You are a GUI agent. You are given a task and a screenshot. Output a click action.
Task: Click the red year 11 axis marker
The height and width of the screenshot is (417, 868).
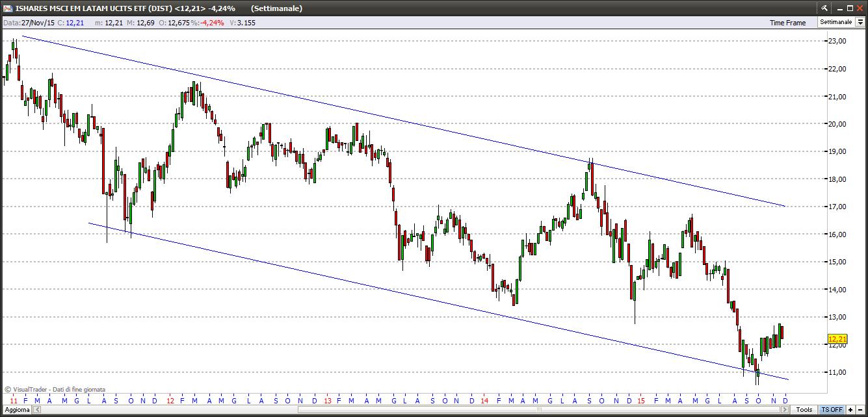tap(14, 400)
